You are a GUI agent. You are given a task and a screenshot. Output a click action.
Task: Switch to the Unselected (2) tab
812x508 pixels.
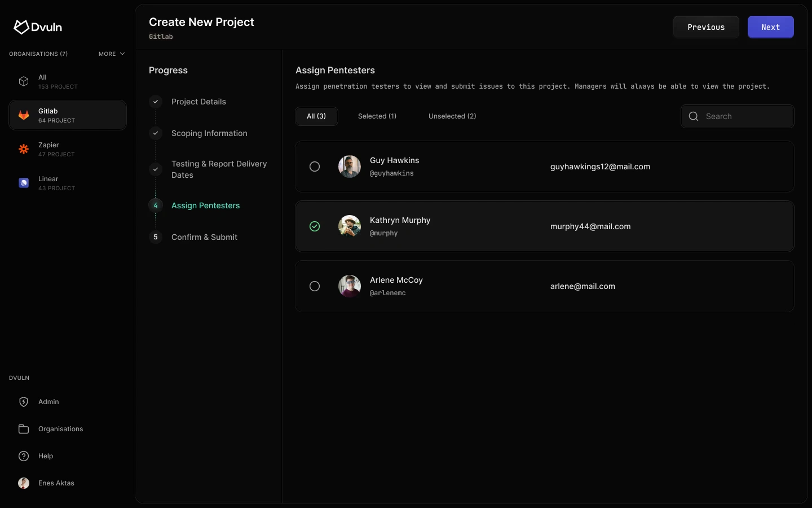[x=452, y=116]
